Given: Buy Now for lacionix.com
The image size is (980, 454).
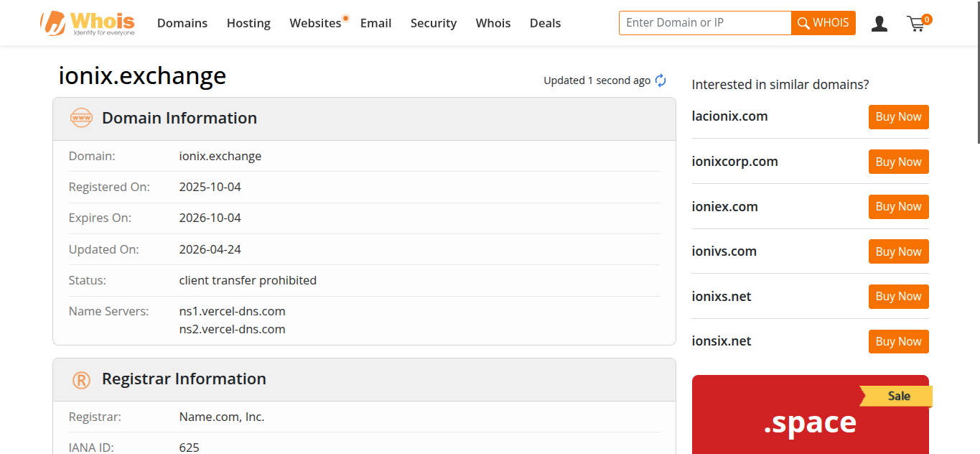Looking at the screenshot, I should point(898,117).
